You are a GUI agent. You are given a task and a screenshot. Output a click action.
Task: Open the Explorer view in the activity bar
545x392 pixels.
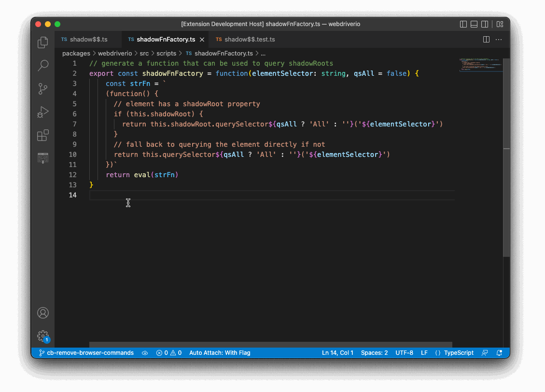click(42, 42)
